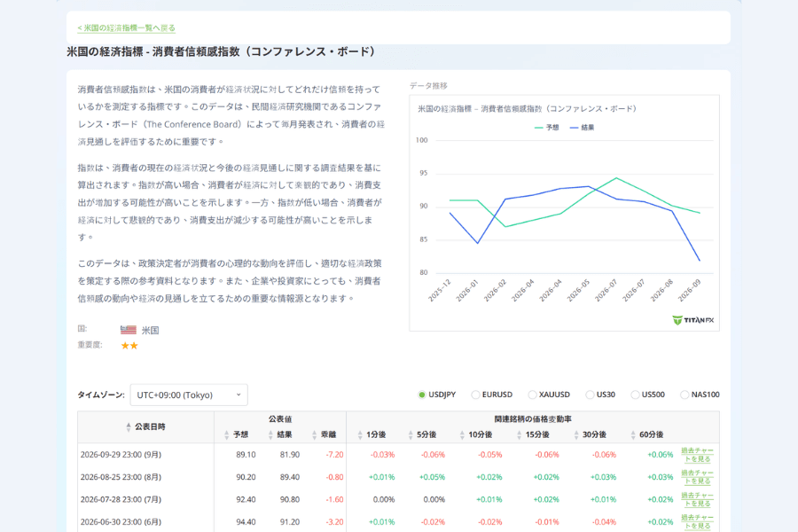Viewport: 798px width, 532px height.
Task: Click the cell 2026-08-25 23:00 (8月)
Action: point(121,477)
